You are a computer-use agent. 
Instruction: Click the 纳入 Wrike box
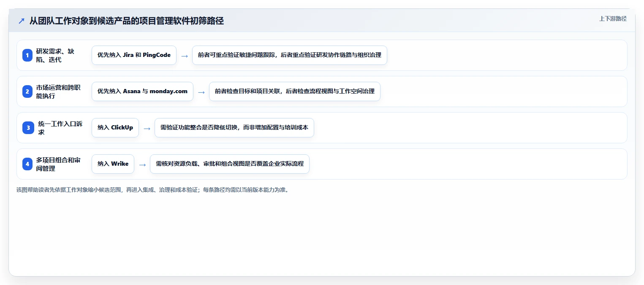point(113,164)
